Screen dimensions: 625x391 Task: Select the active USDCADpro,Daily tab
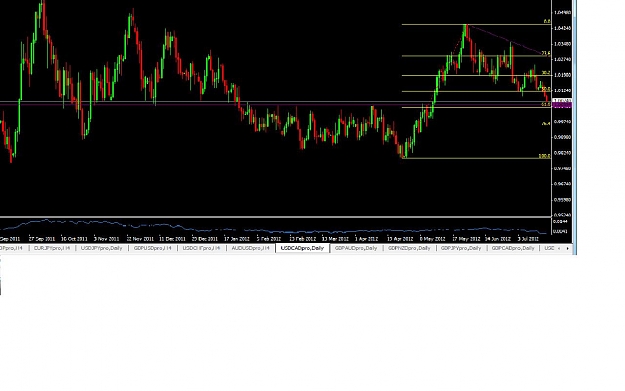pyautogui.click(x=303, y=248)
